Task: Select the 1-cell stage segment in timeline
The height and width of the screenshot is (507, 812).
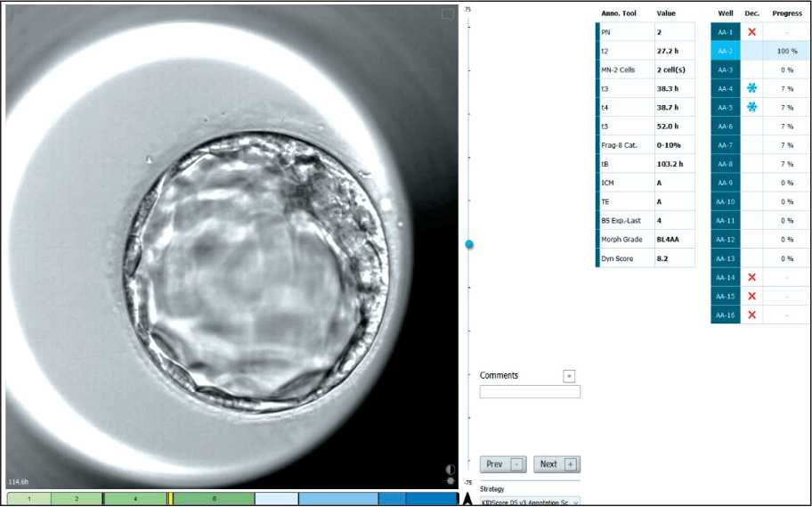Action: pyautogui.click(x=29, y=499)
